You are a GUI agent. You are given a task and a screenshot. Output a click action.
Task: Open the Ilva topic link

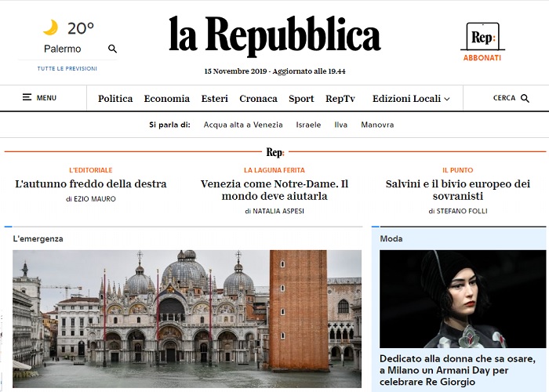(x=340, y=125)
